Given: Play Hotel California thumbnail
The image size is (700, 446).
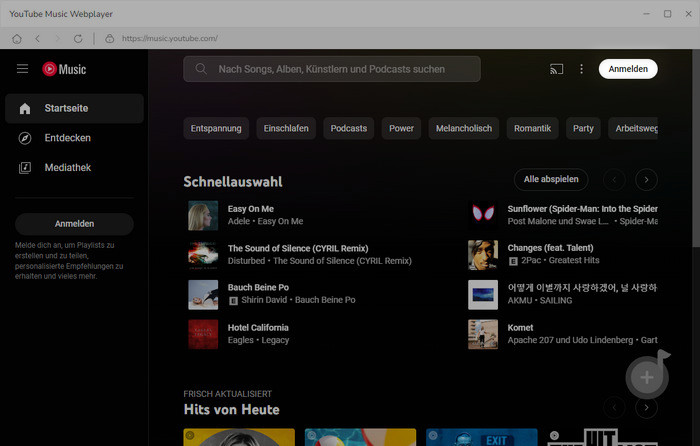Looking at the screenshot, I should [x=203, y=334].
